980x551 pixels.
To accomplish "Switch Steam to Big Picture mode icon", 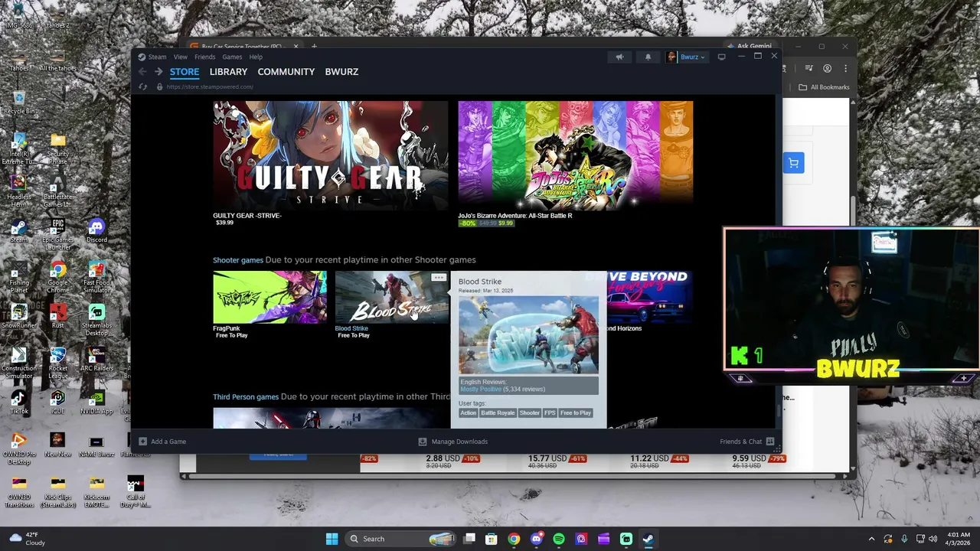I will click(721, 57).
